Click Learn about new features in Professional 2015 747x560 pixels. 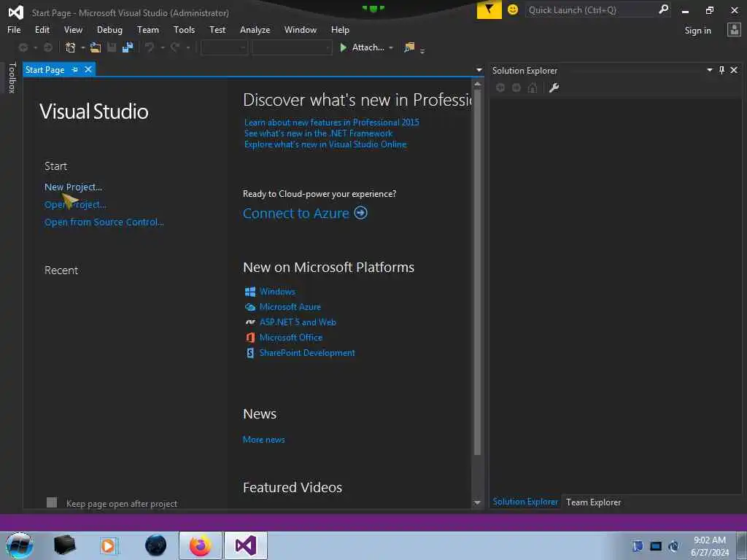tap(332, 122)
